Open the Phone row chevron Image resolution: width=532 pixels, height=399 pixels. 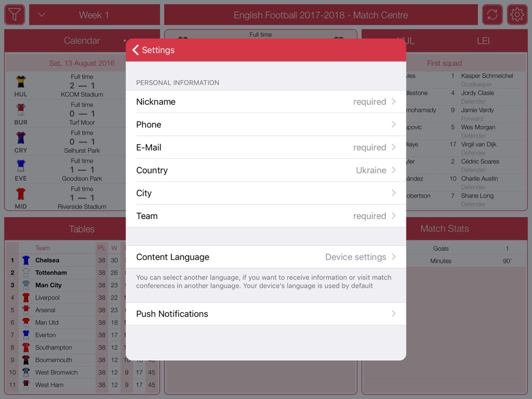click(394, 124)
